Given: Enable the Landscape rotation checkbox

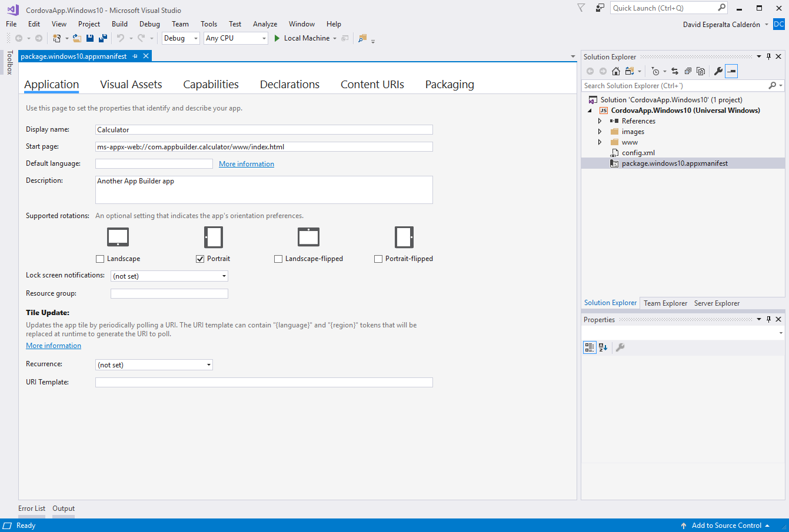Looking at the screenshot, I should 100,259.
